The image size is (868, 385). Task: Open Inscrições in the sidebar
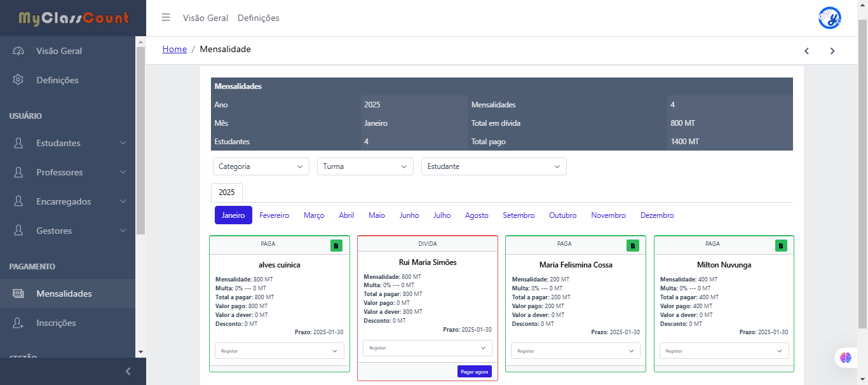pos(56,323)
